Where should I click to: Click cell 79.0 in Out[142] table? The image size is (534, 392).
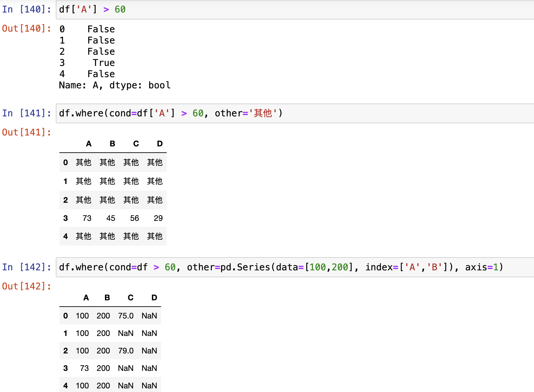(126, 351)
